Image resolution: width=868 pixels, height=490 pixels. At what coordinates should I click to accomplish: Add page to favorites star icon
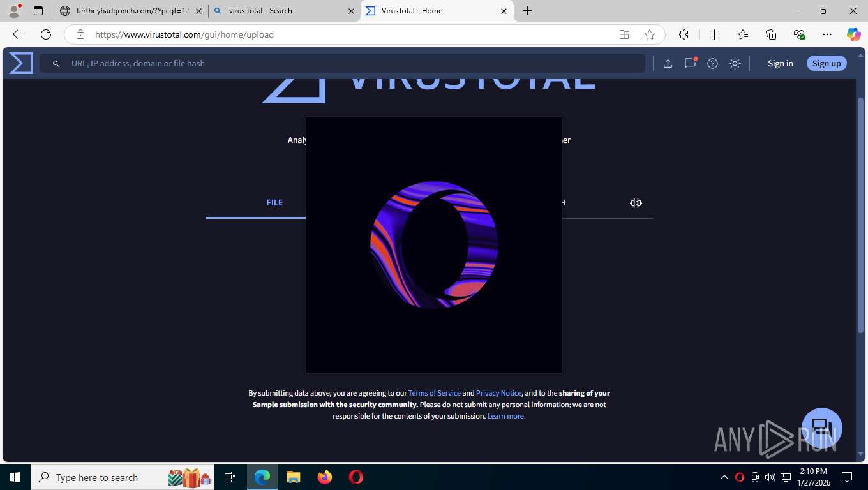click(x=650, y=34)
